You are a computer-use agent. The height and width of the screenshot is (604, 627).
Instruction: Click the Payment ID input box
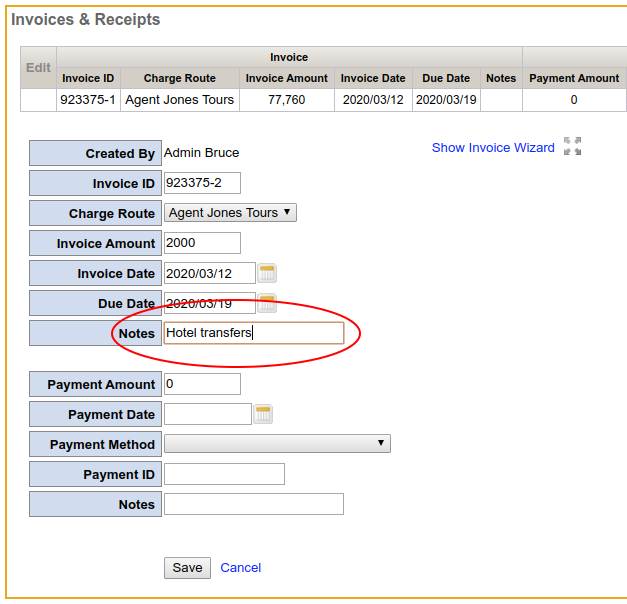tap(224, 474)
